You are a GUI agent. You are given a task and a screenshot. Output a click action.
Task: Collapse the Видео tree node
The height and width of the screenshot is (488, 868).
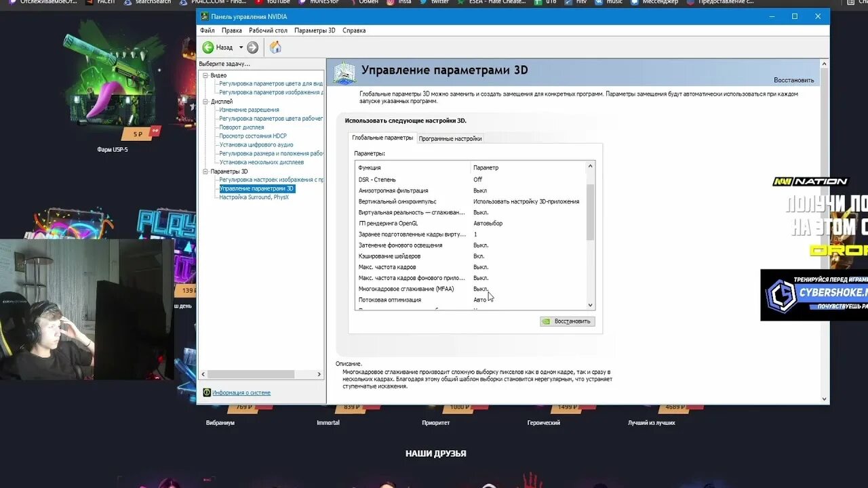(205, 75)
